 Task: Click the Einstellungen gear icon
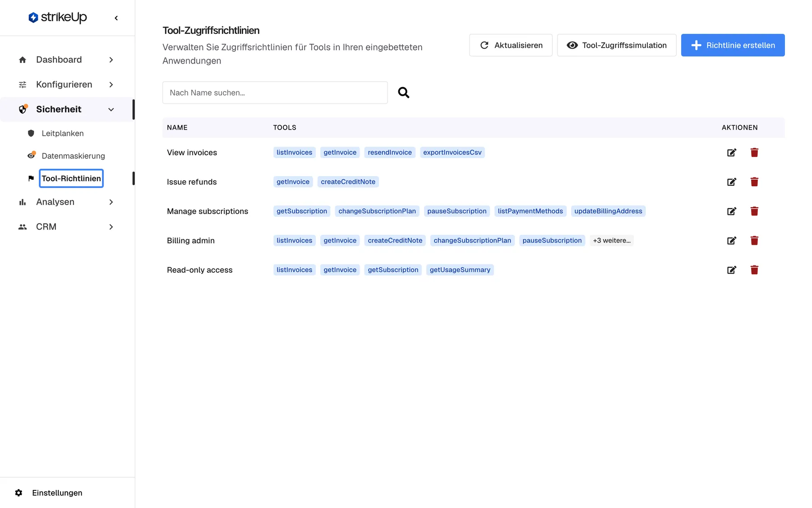18,493
